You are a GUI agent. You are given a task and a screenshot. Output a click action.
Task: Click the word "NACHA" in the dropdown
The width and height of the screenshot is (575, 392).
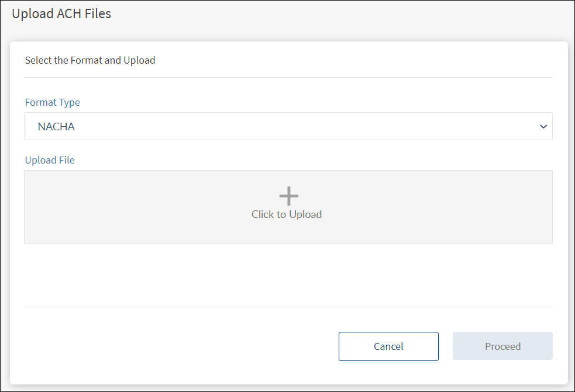[x=56, y=126]
